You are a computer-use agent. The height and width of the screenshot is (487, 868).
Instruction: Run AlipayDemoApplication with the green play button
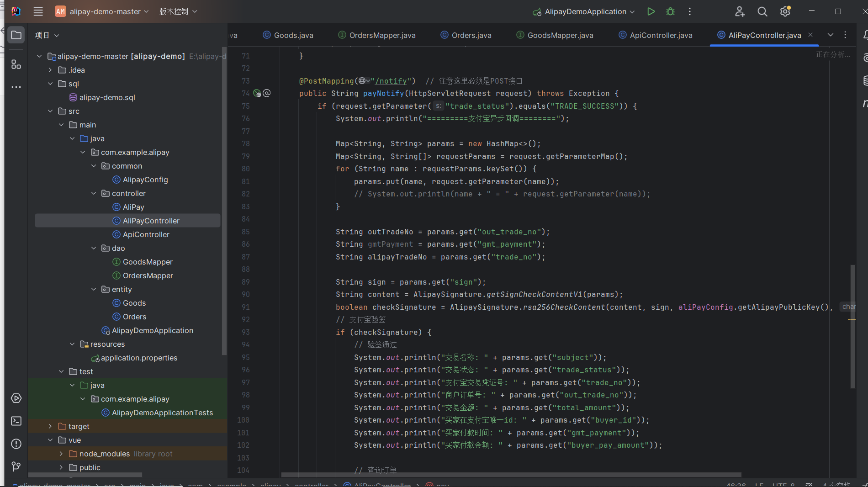pyautogui.click(x=651, y=11)
